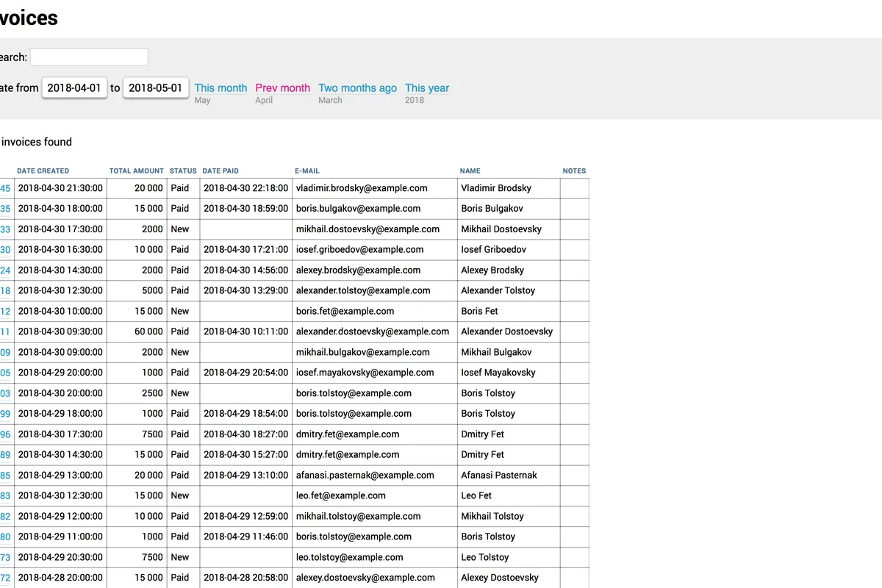
Task: Sort by Total Amount column header
Action: (x=136, y=171)
